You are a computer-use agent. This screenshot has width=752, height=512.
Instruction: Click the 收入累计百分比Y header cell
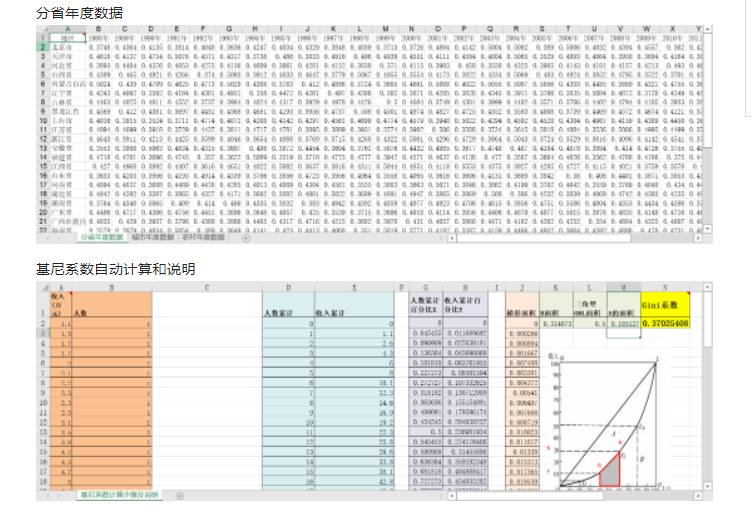tap(465, 304)
